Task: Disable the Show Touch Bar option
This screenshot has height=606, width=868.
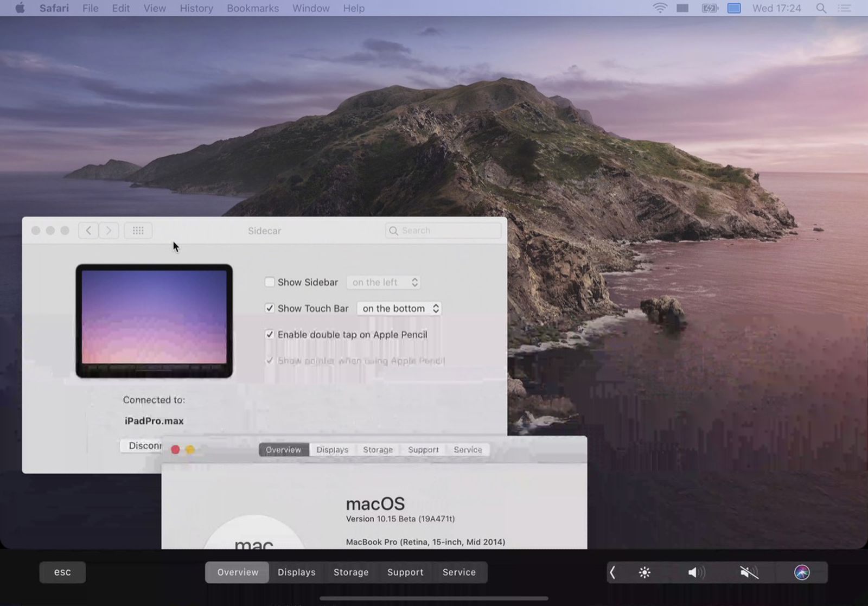Action: (x=270, y=308)
